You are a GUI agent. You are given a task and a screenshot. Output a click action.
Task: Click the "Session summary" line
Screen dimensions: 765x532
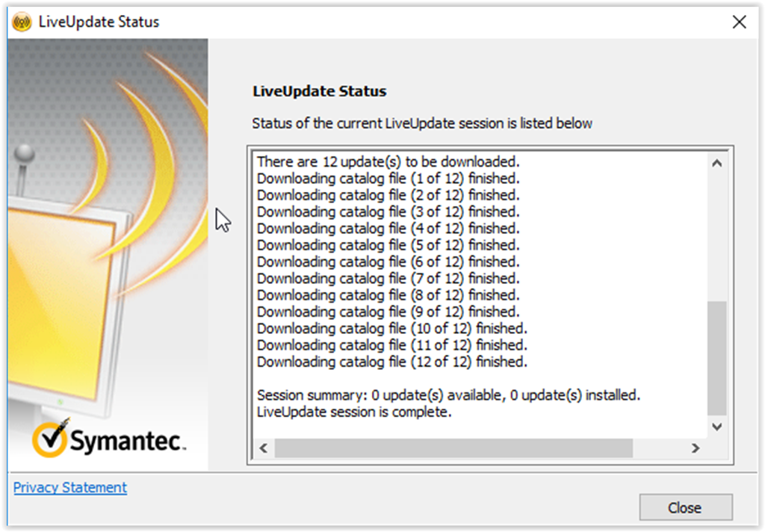point(449,395)
